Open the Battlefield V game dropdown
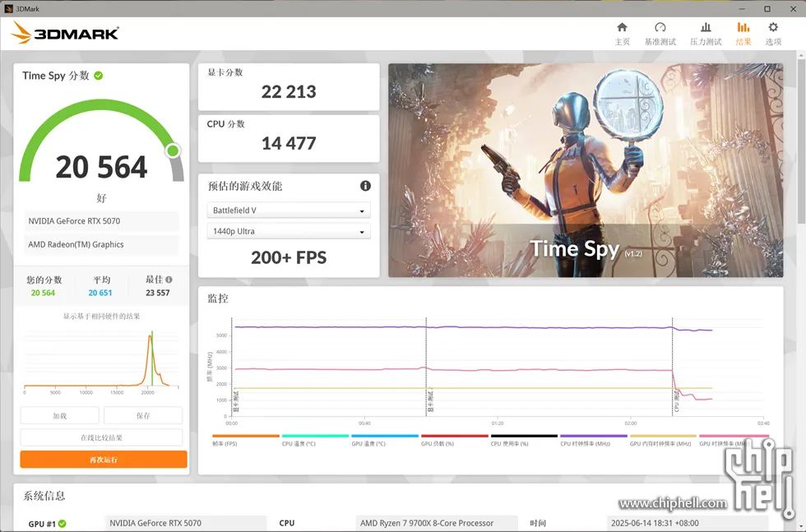The width and height of the screenshot is (806, 532). click(x=289, y=210)
